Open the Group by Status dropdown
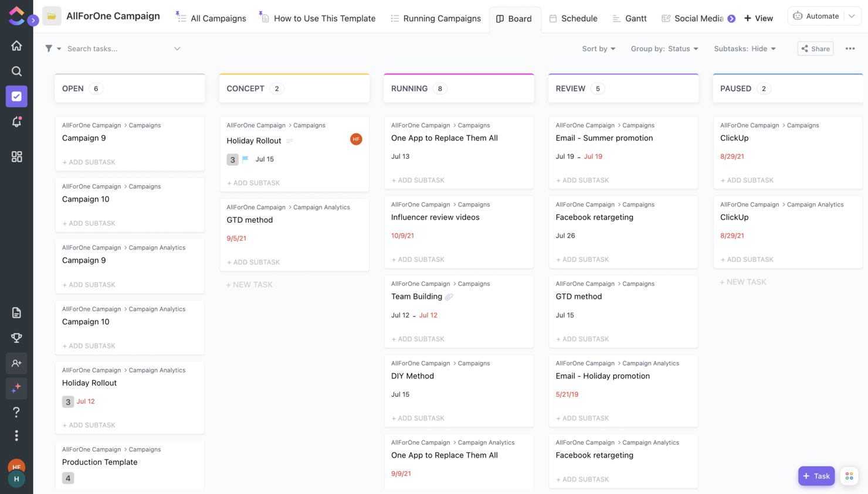Image resolution: width=868 pixels, height=494 pixels. pos(664,49)
